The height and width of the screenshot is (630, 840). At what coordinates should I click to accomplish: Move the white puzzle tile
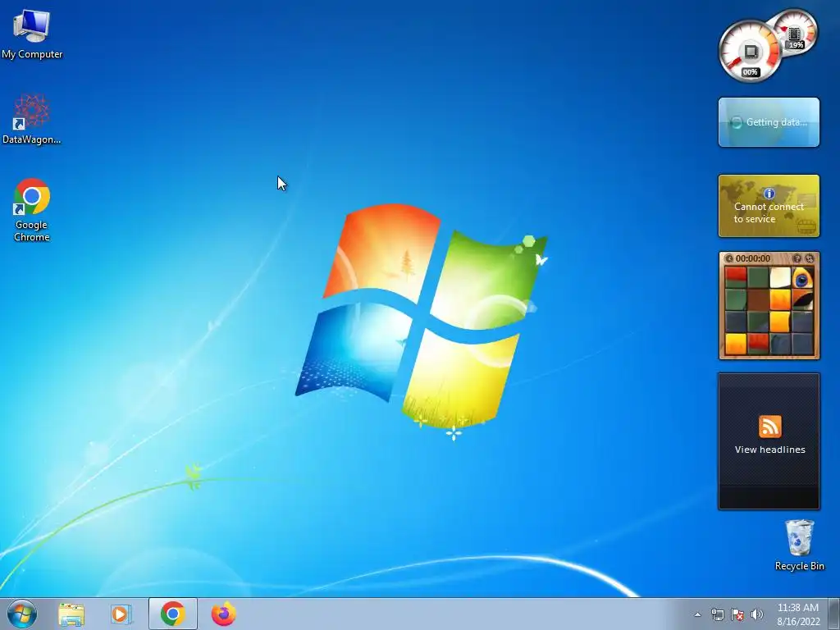pos(780,278)
